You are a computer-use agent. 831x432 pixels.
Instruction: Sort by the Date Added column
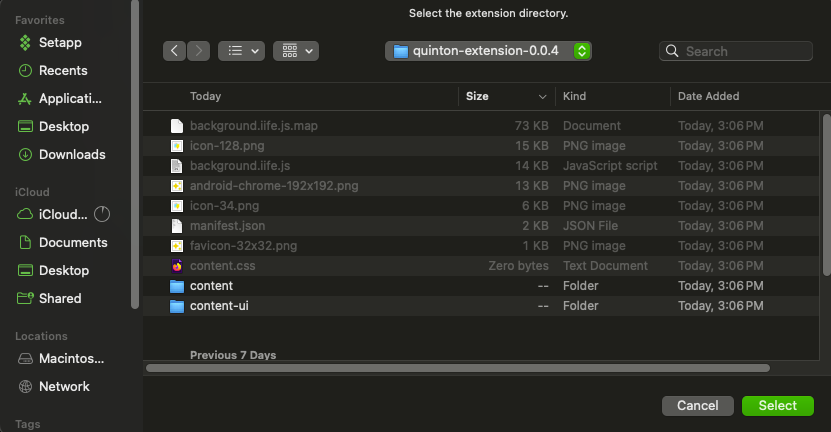745,96
